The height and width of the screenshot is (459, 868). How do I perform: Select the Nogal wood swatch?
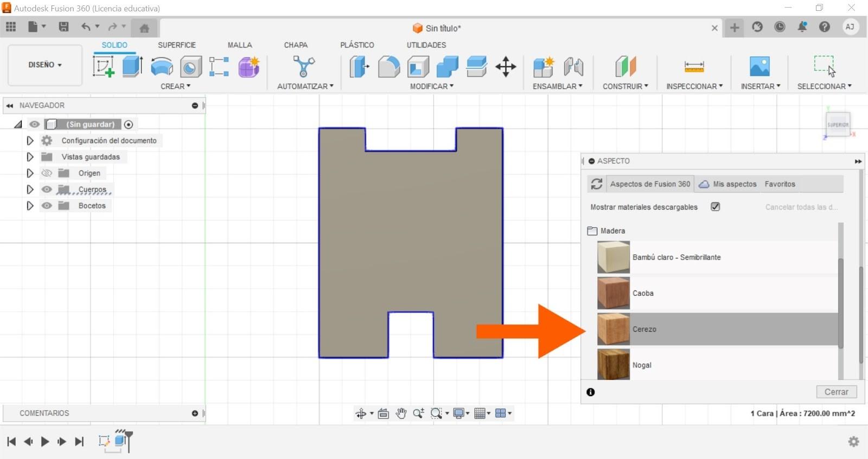614,364
